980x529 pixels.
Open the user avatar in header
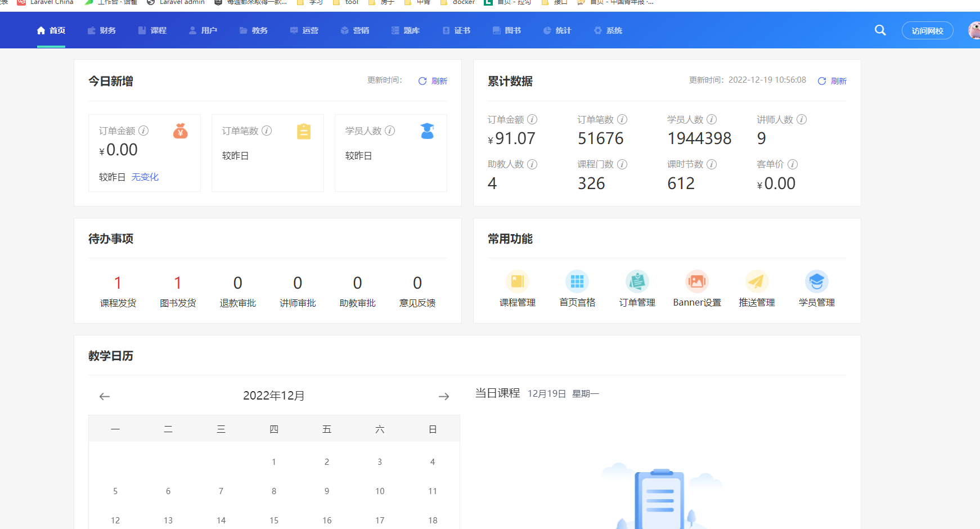click(974, 30)
